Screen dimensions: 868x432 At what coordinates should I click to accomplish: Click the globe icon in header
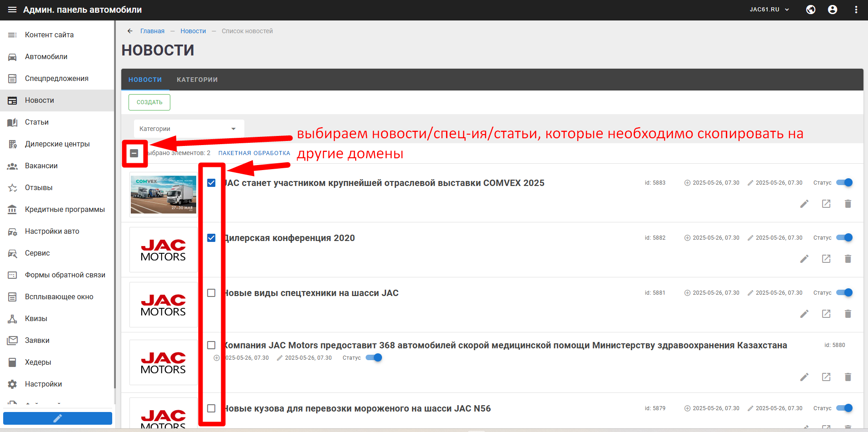(811, 10)
